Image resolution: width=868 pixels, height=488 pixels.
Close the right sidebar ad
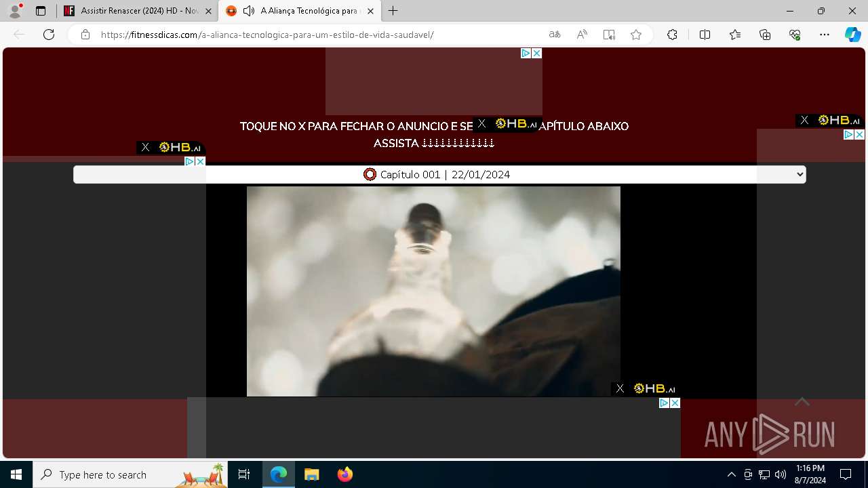(x=859, y=135)
